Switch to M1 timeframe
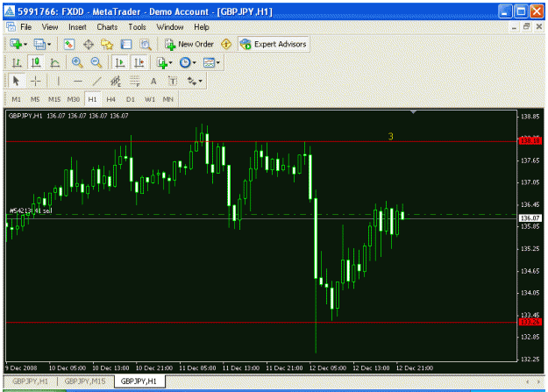The image size is (548, 392). pyautogui.click(x=16, y=99)
